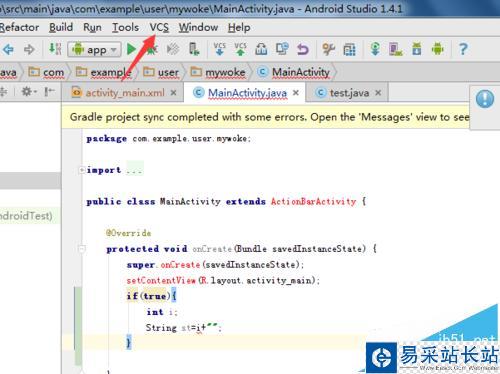Click the setContentView call in code

(161, 280)
